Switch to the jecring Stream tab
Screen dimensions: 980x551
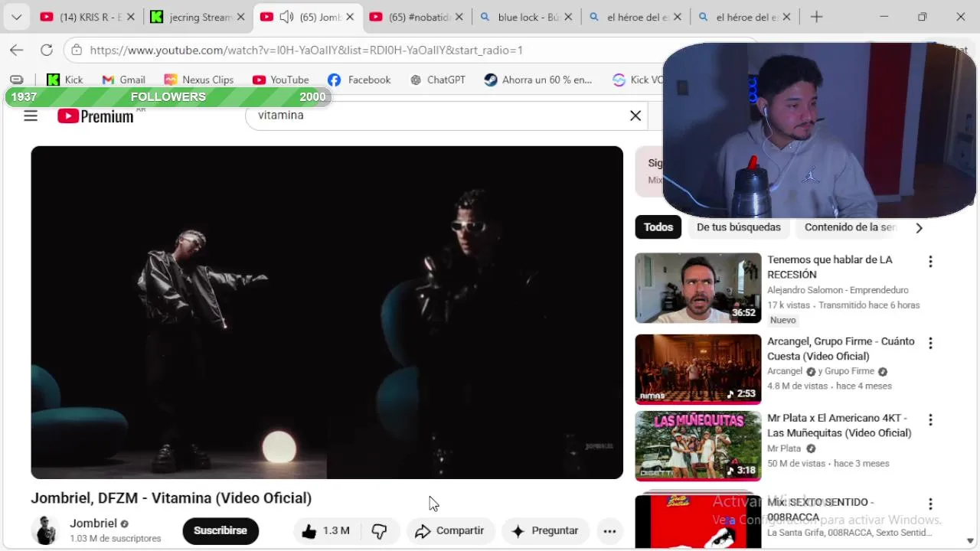[197, 17]
